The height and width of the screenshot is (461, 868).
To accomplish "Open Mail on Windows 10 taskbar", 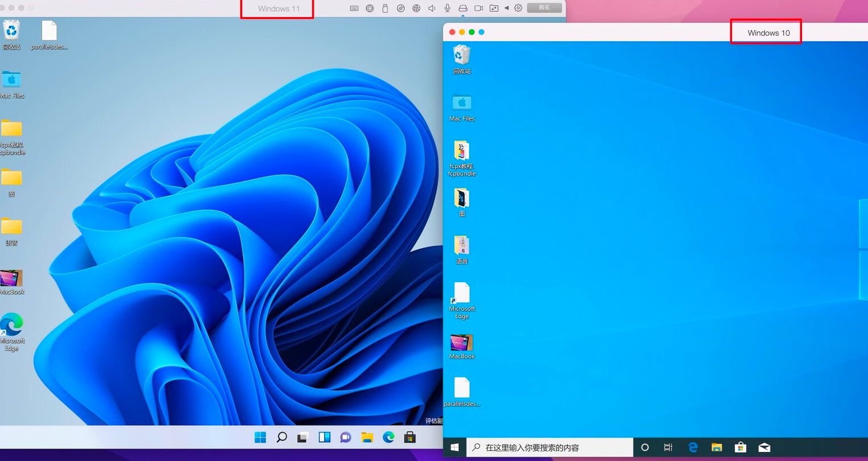I will pos(764,447).
